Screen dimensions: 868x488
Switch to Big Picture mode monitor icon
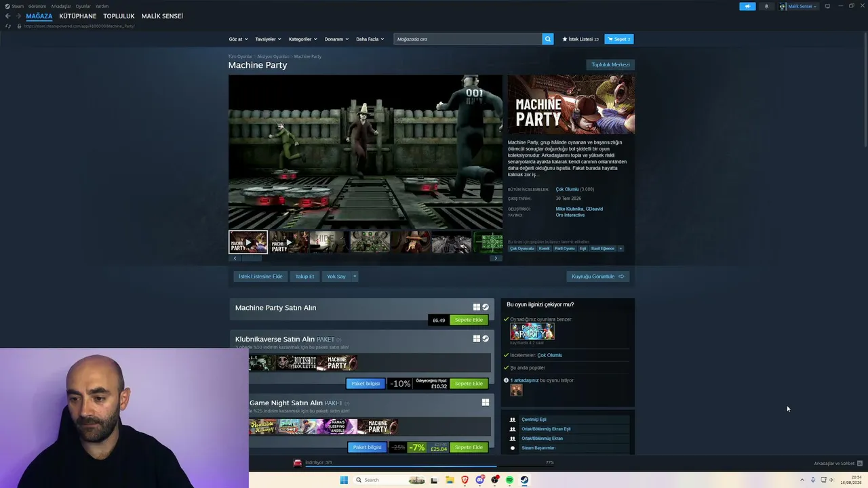(827, 6)
